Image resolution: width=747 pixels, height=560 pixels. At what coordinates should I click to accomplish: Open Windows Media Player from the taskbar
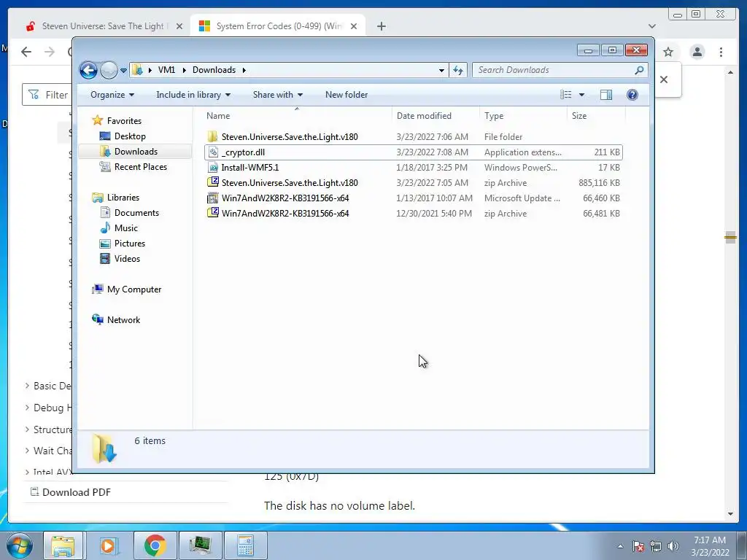point(109,545)
